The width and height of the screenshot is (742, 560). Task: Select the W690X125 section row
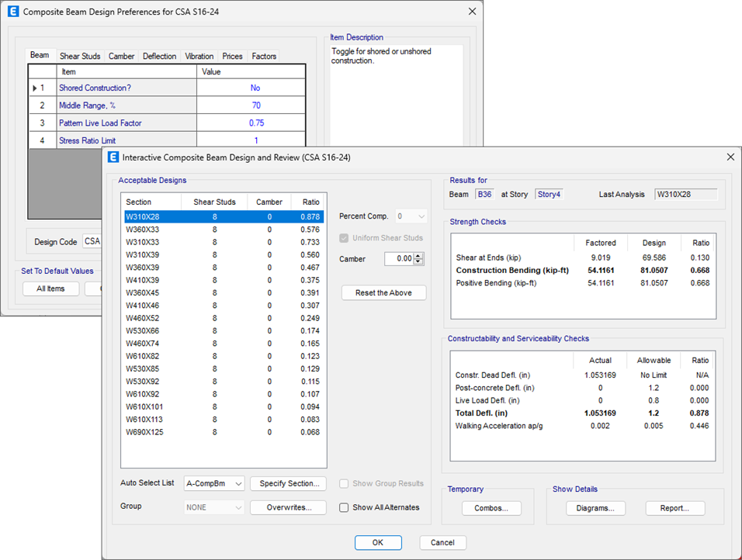(x=224, y=432)
